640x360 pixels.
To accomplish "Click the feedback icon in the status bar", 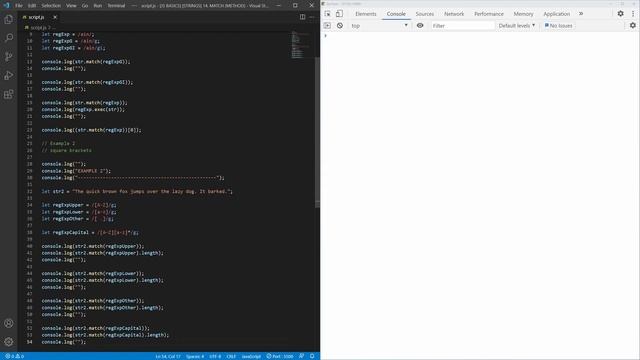I will 301,356.
